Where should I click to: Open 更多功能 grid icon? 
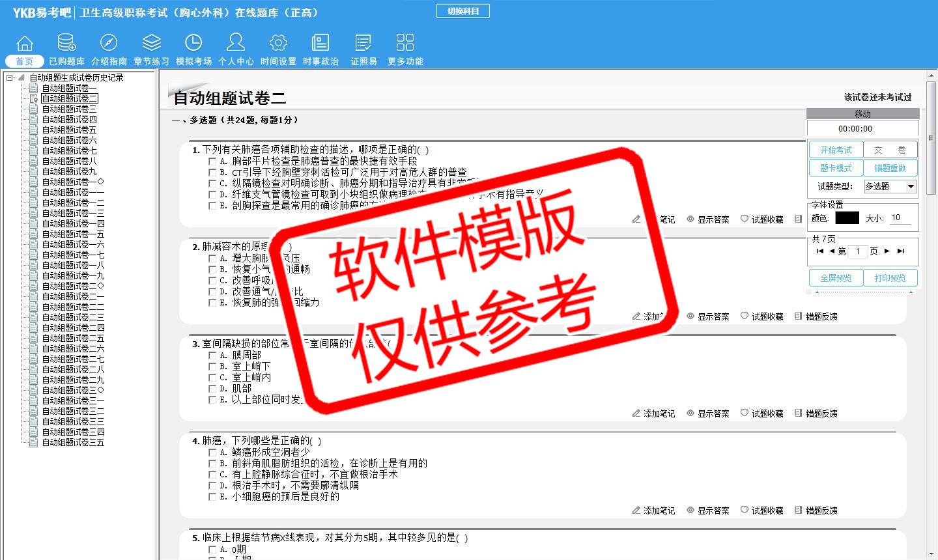point(405,44)
